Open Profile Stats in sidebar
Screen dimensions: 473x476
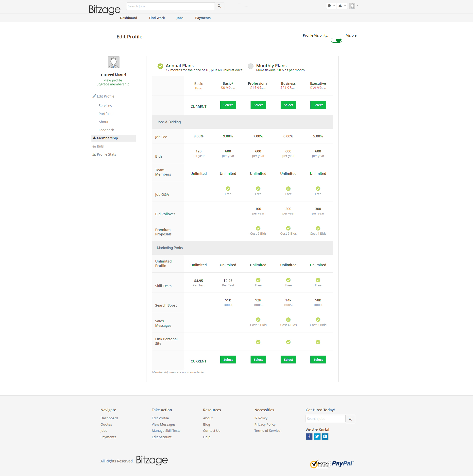[106, 154]
